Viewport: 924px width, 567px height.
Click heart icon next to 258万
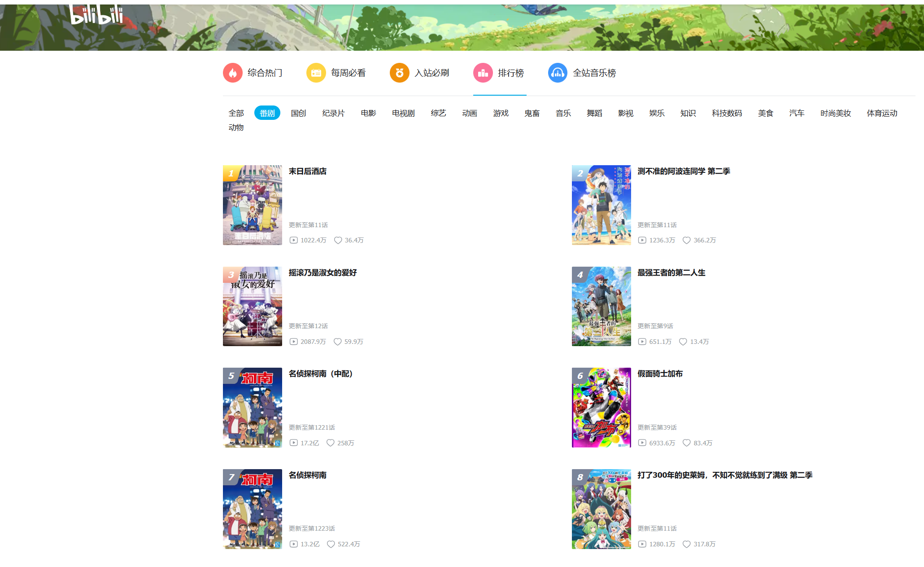coord(331,443)
